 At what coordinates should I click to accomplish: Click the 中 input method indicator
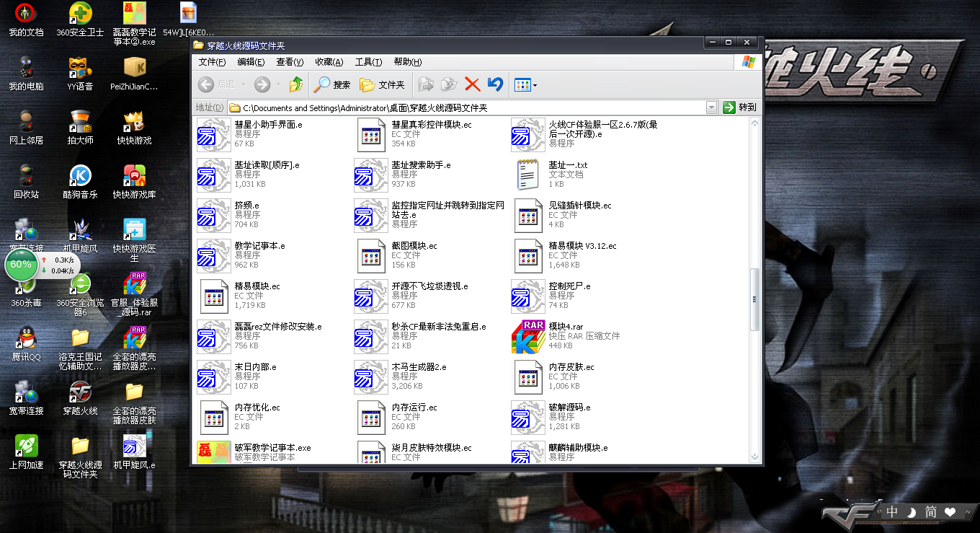point(893,512)
